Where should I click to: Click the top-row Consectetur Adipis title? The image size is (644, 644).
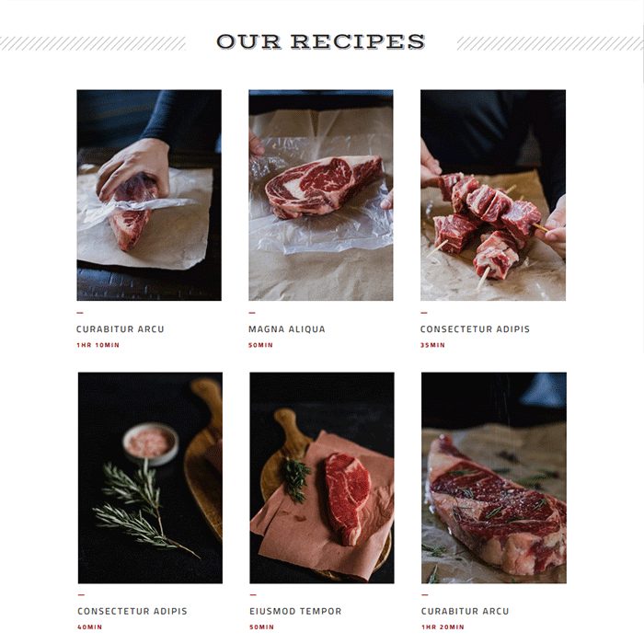tap(476, 329)
